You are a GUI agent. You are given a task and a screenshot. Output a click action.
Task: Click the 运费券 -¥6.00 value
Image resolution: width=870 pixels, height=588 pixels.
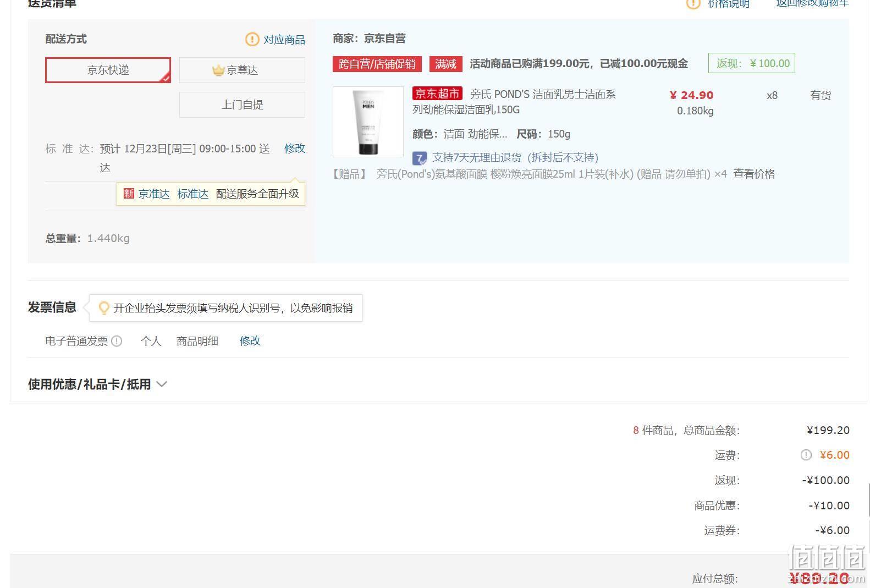coord(832,531)
